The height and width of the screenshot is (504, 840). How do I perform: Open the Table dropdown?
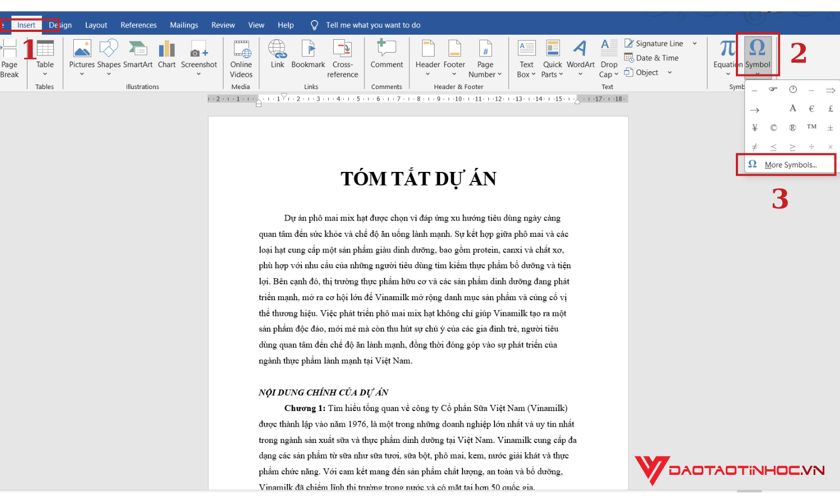45,58
